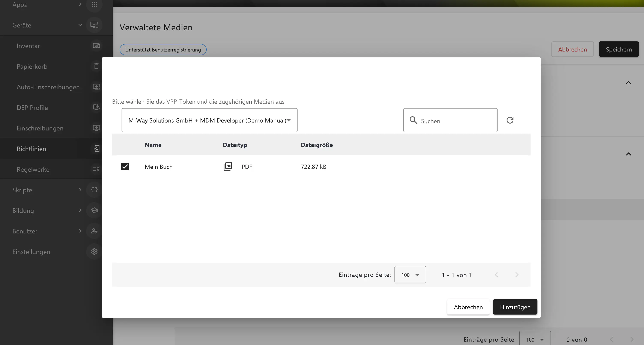
Task: Click the Benutzer user settings icon
Action: (x=94, y=231)
